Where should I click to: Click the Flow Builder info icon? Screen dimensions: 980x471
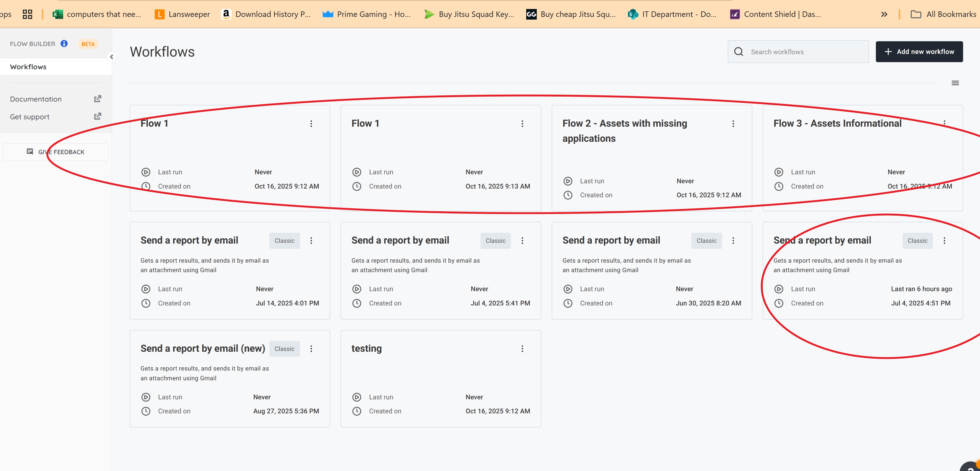pos(64,44)
